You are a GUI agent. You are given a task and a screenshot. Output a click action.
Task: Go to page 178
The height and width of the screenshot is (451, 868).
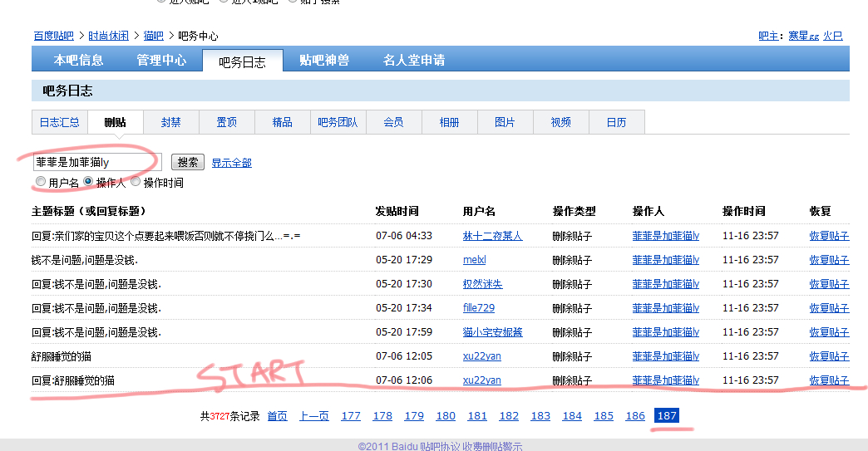point(382,415)
